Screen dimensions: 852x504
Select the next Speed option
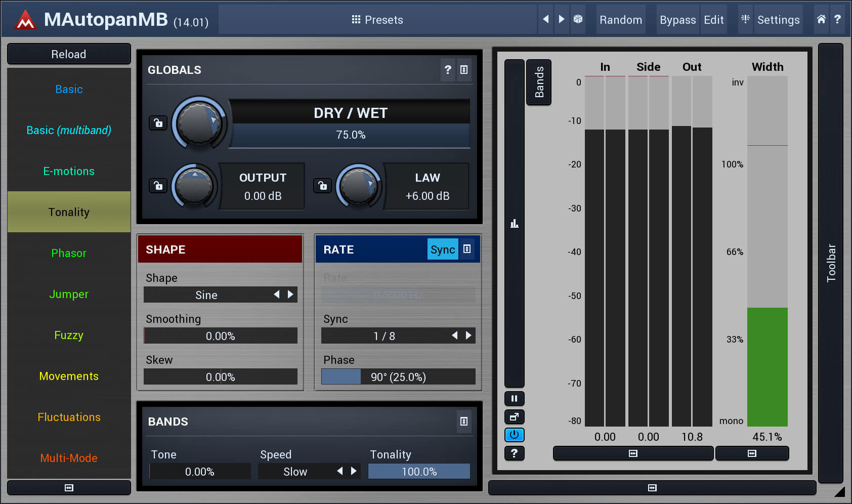pyautogui.click(x=354, y=471)
